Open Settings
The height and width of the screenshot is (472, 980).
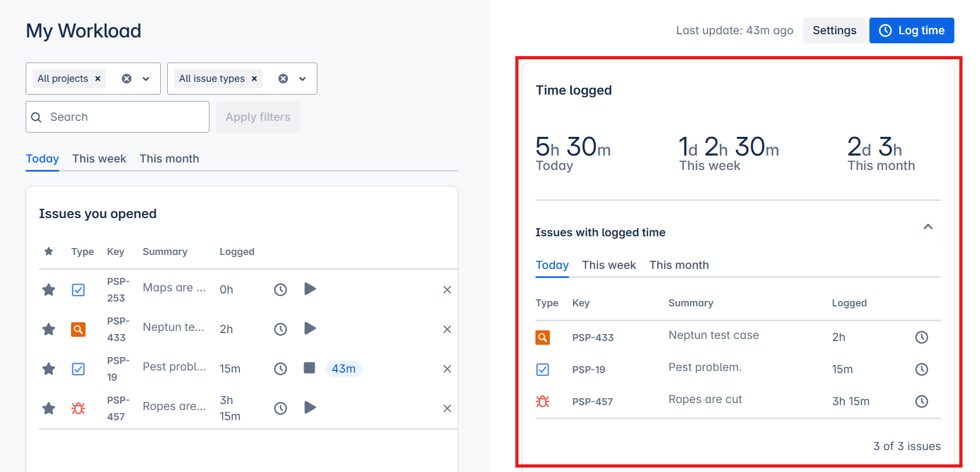(835, 30)
